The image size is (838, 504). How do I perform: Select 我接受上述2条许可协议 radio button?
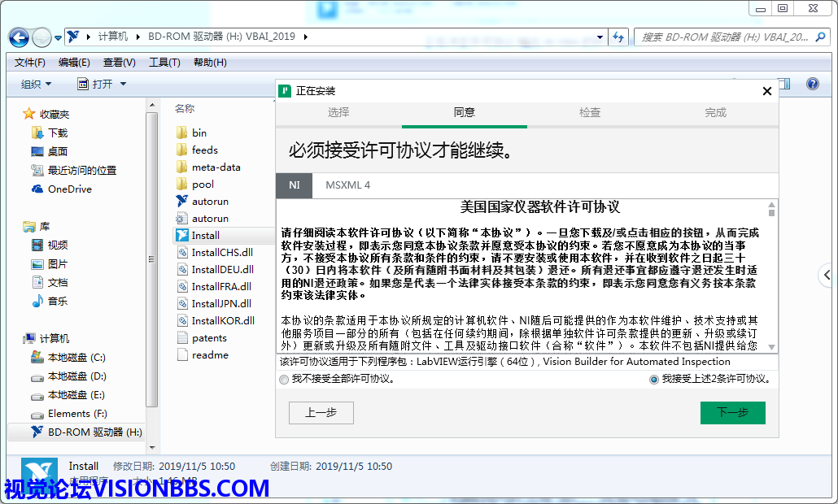pyautogui.click(x=654, y=380)
